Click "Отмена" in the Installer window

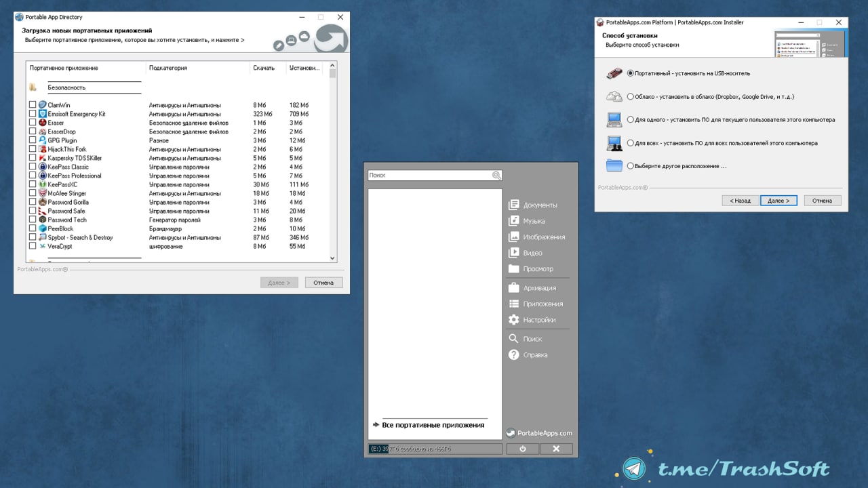click(x=823, y=201)
